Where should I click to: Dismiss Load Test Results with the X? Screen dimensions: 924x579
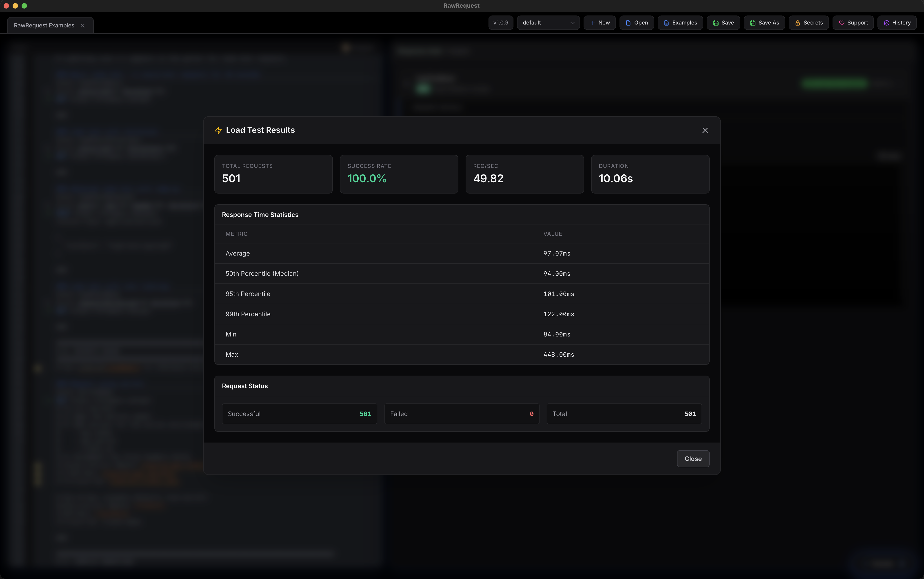(x=705, y=130)
